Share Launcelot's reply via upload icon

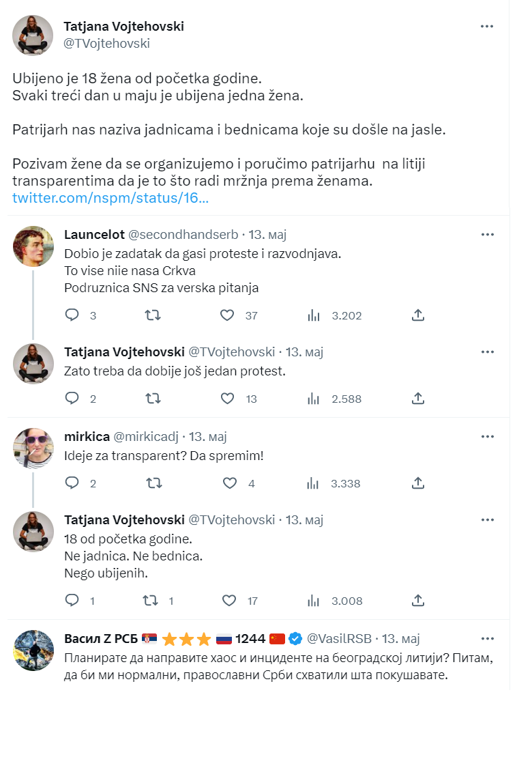418,315
